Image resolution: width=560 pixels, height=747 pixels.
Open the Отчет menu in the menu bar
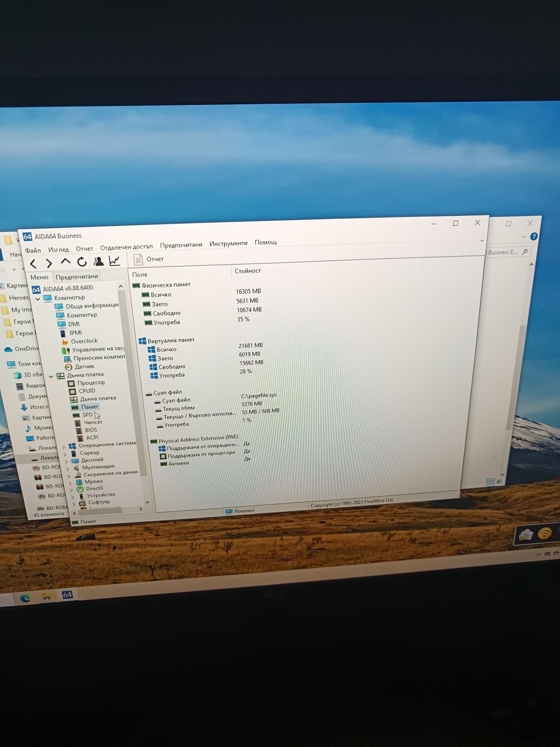pyautogui.click(x=84, y=249)
